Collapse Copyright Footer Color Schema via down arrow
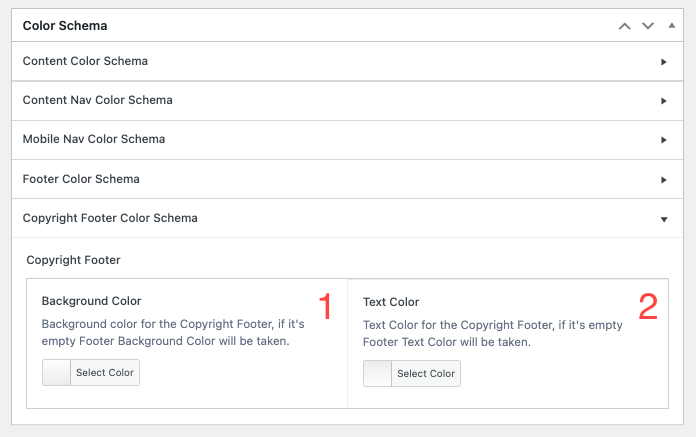 [x=664, y=219]
